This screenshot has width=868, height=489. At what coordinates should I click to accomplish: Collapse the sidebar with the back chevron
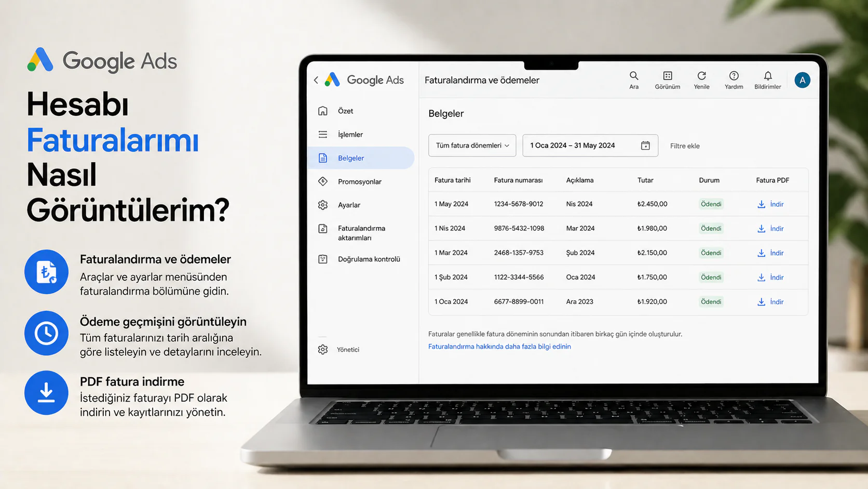click(x=316, y=80)
